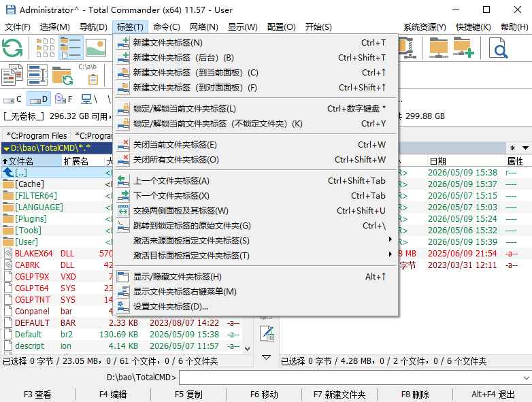
Task: Switch to brief file list view icon
Action: coord(45,48)
